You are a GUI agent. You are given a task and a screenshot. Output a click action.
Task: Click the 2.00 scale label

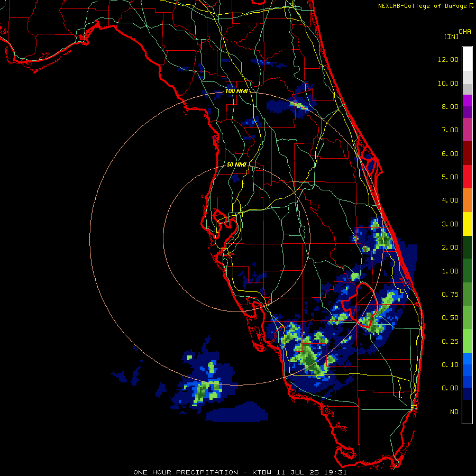450,248
